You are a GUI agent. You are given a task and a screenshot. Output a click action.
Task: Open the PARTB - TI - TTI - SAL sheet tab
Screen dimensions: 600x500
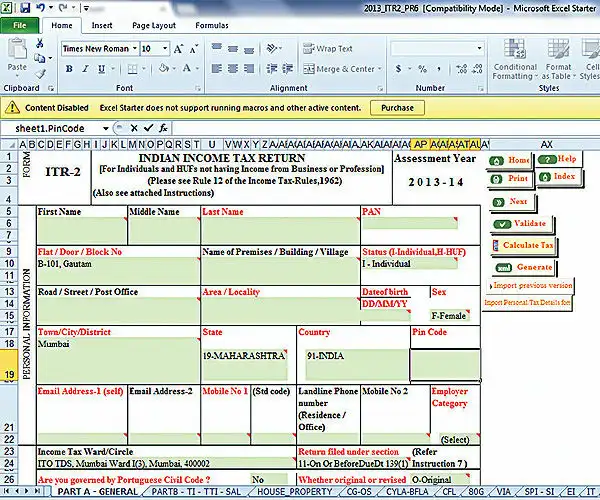click(x=196, y=492)
